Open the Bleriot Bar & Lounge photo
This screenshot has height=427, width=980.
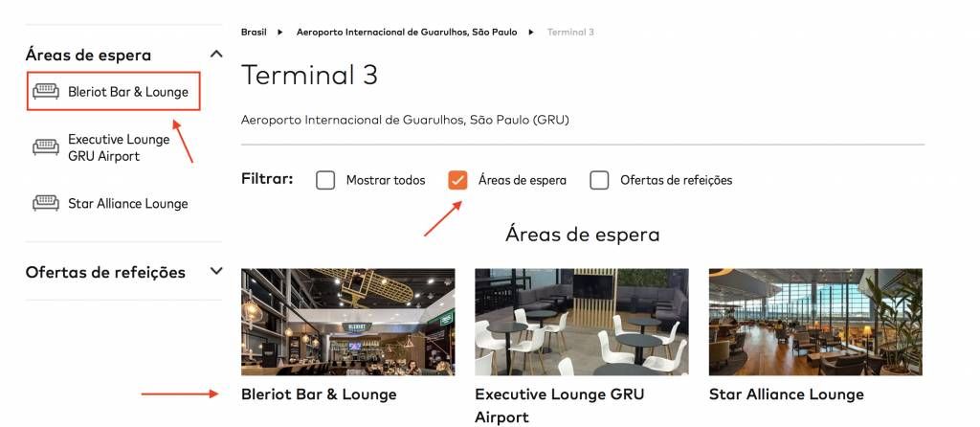click(x=348, y=322)
